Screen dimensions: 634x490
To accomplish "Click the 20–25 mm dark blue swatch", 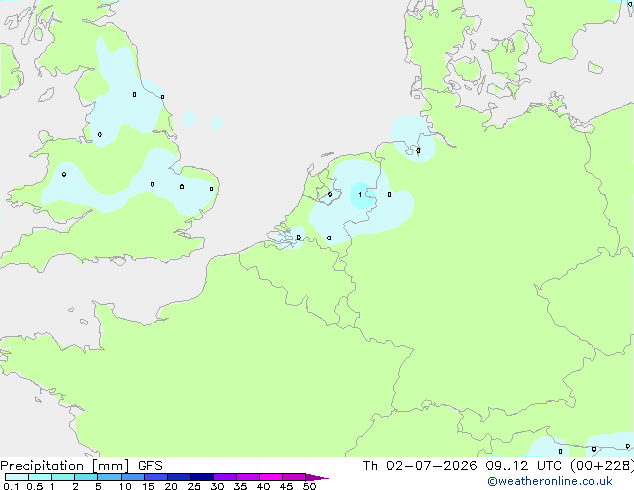I will coord(179,477).
